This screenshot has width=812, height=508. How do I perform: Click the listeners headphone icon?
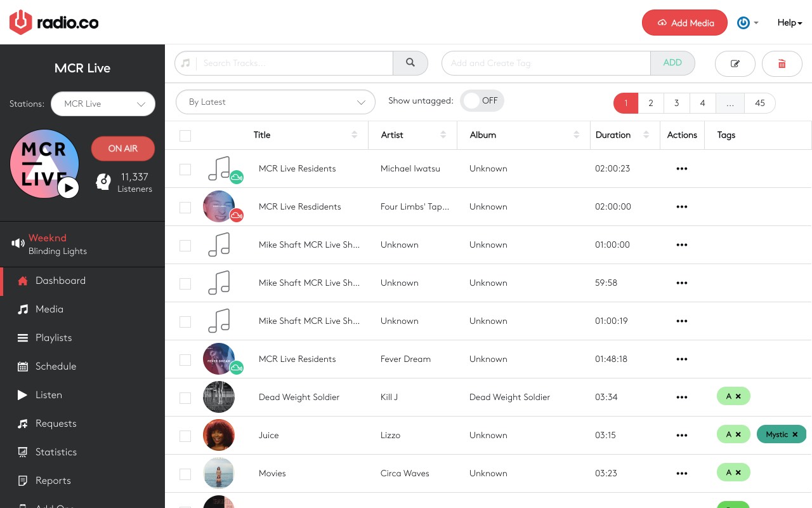tap(103, 182)
